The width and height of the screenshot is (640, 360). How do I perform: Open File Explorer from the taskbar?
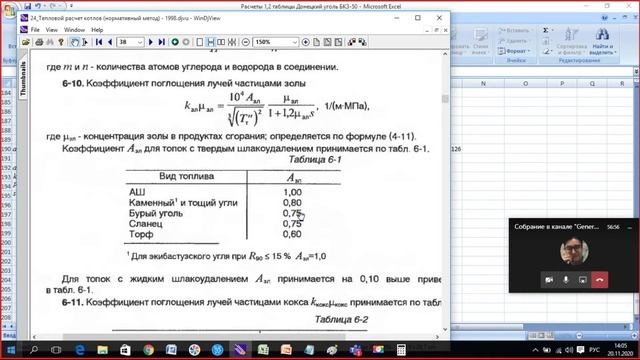(x=102, y=350)
